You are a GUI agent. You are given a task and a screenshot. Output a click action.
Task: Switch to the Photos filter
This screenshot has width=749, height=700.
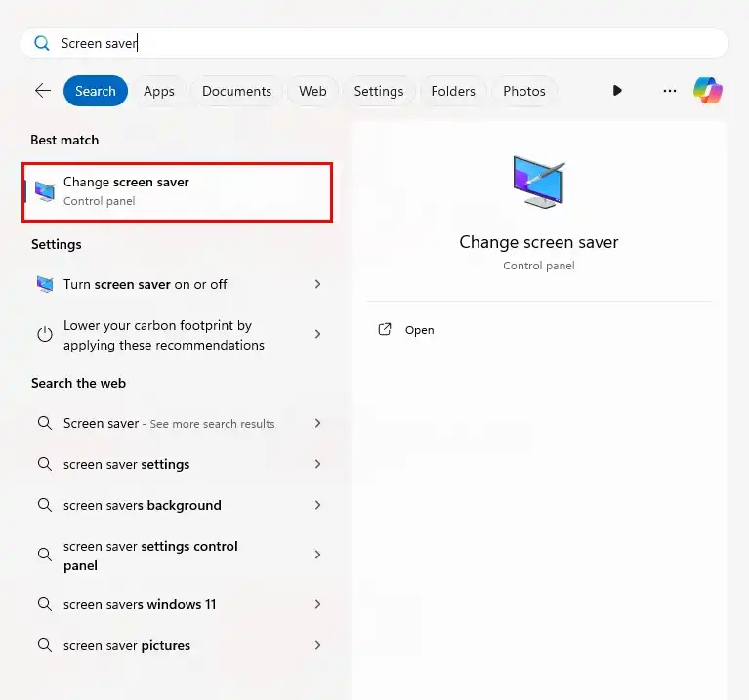[x=524, y=91]
